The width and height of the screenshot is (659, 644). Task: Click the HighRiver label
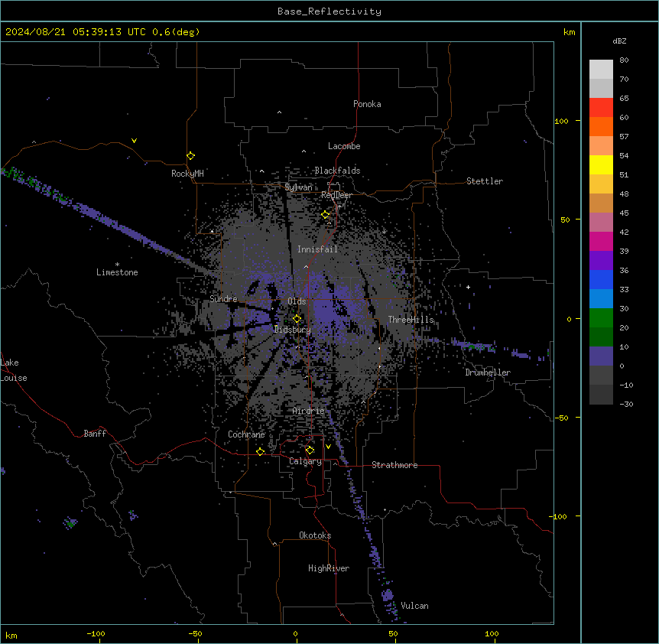point(329,568)
